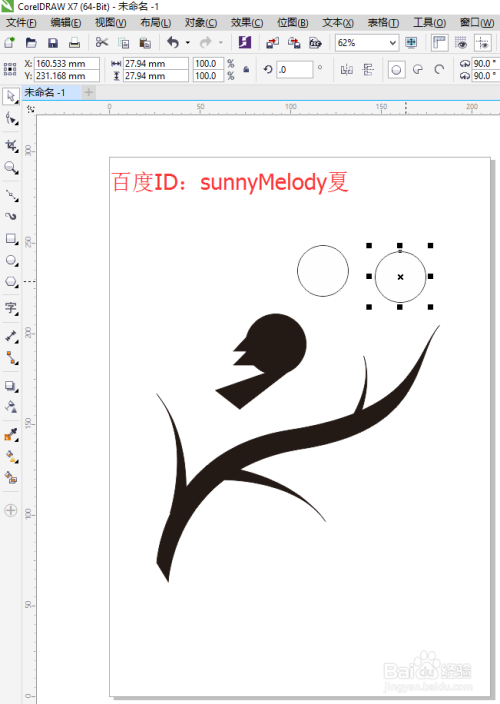The image size is (500, 704).
Task: Select the Pick tool in the toolbox
Action: point(11,97)
